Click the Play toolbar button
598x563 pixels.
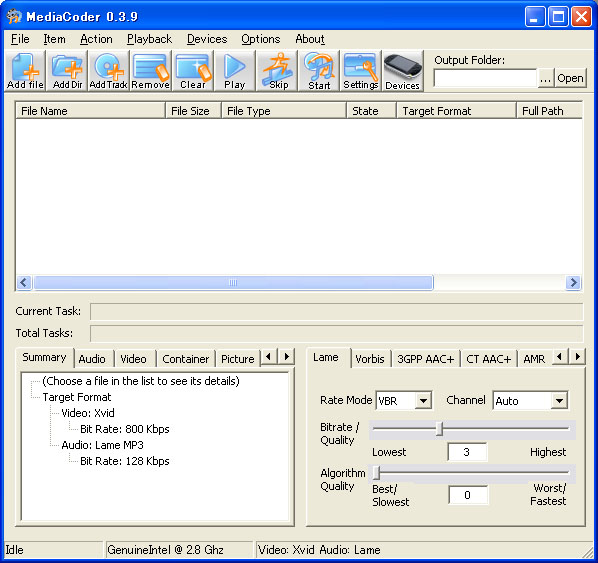(x=235, y=71)
